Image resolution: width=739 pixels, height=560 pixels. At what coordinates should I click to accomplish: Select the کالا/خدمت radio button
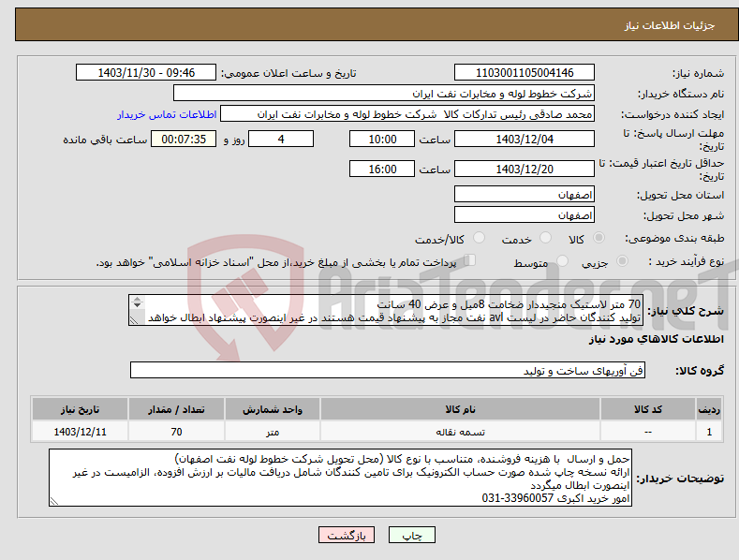[x=479, y=238]
